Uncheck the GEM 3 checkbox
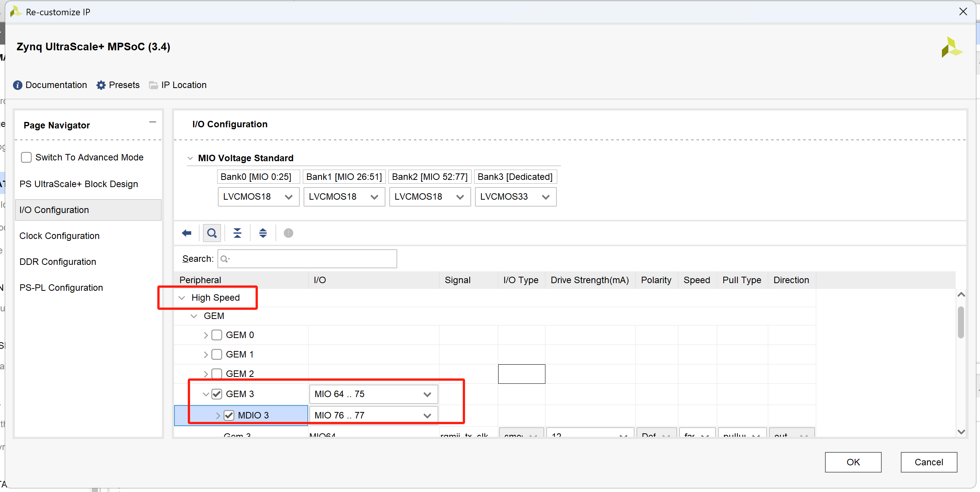This screenshot has height=492, width=980. pyautogui.click(x=217, y=394)
